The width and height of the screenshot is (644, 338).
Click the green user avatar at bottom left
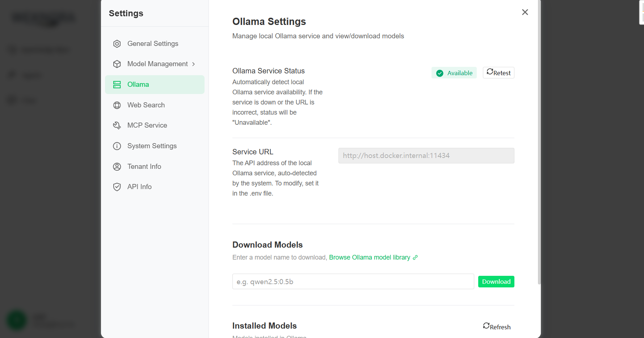pos(16,320)
